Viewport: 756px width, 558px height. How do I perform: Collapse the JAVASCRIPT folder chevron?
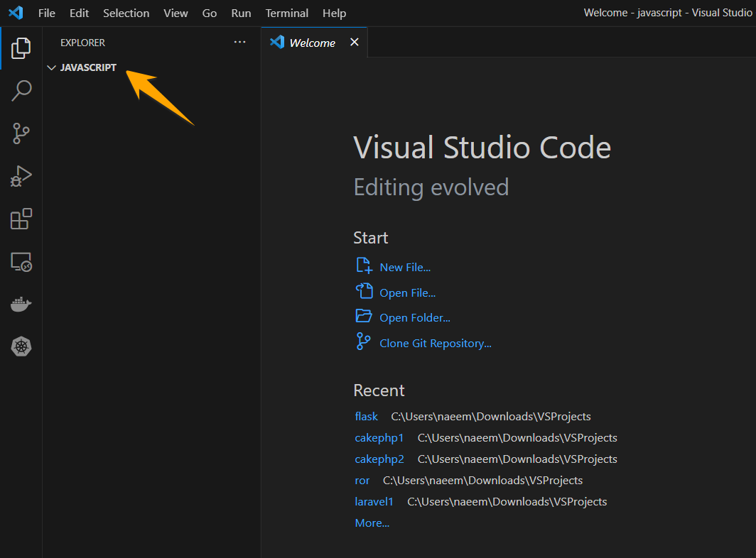coord(52,67)
